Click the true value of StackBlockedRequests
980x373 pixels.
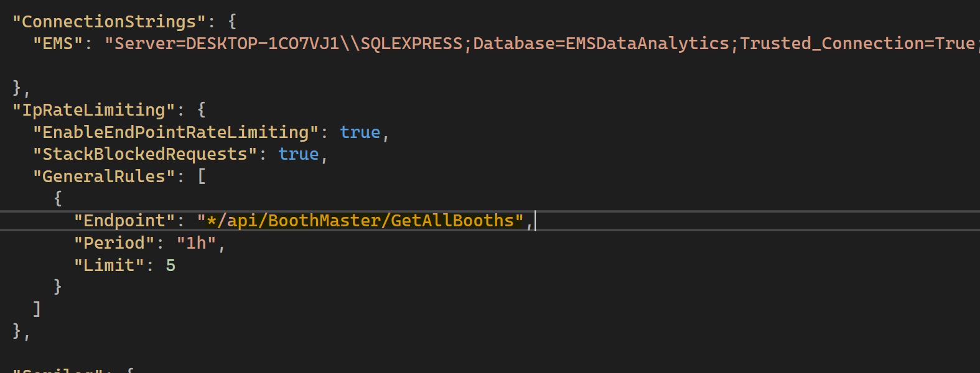click(x=298, y=154)
